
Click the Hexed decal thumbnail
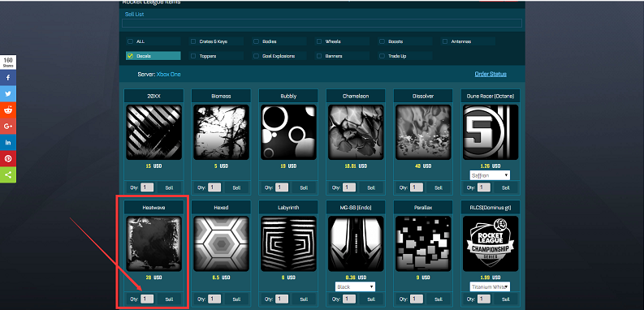[221, 244]
